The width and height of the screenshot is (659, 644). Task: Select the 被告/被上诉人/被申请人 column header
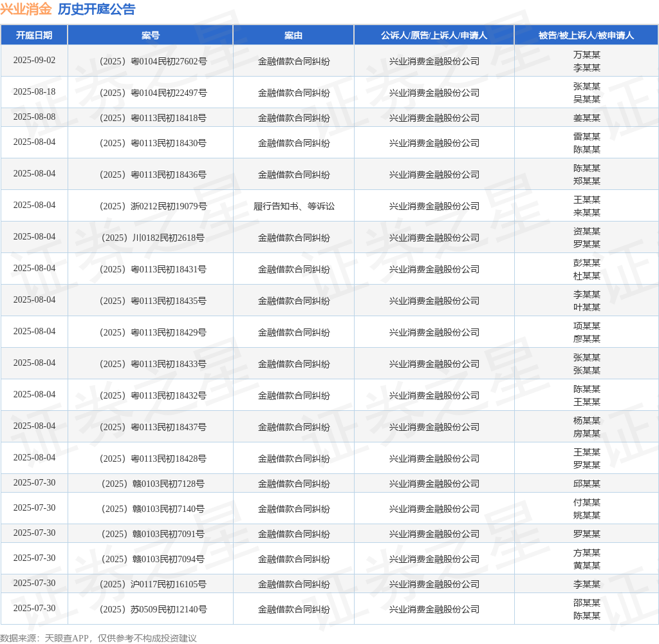point(586,35)
